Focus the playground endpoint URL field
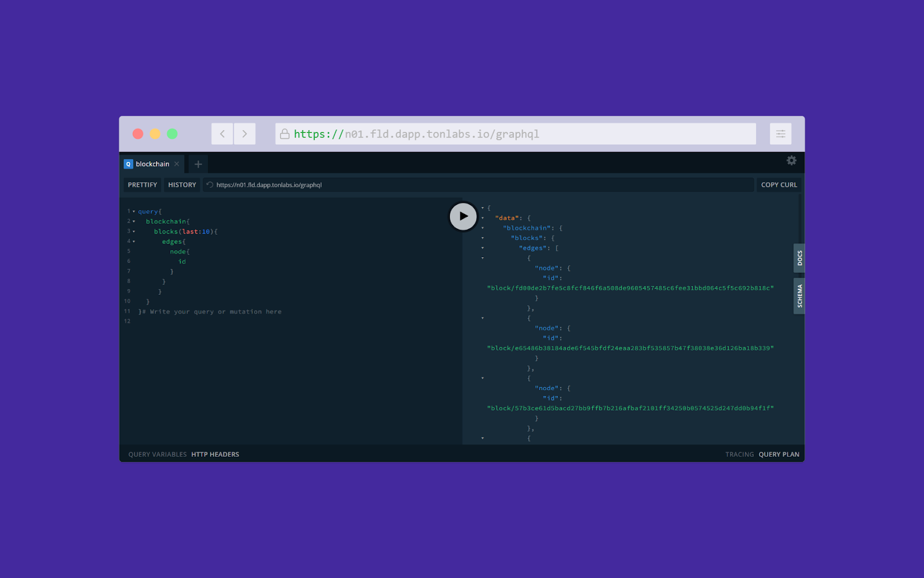Viewport: 924px width, 578px height. pyautogui.click(x=479, y=185)
